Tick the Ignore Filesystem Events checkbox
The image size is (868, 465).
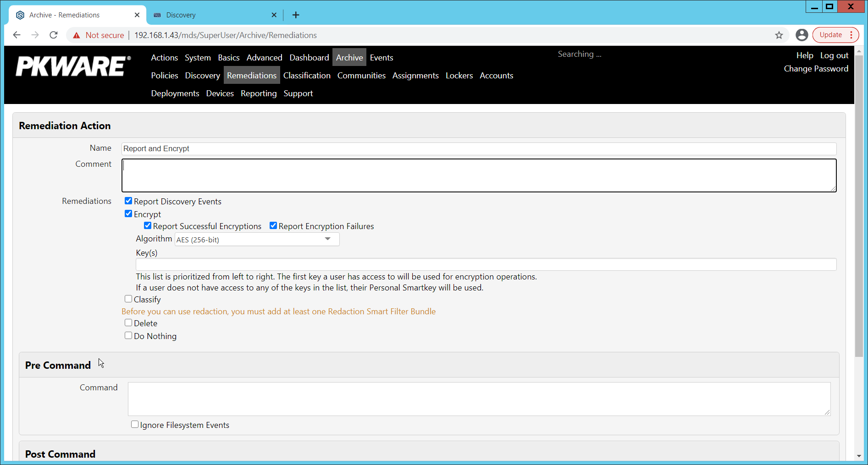135,425
